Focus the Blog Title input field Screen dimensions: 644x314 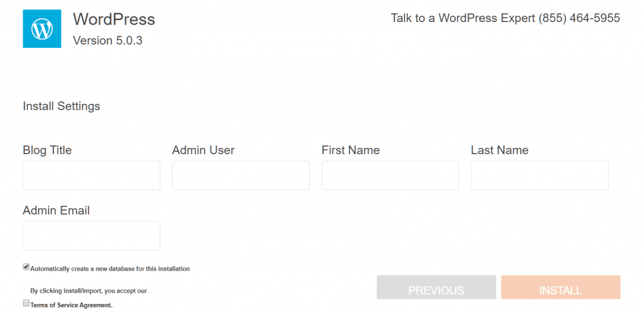pyautogui.click(x=92, y=176)
